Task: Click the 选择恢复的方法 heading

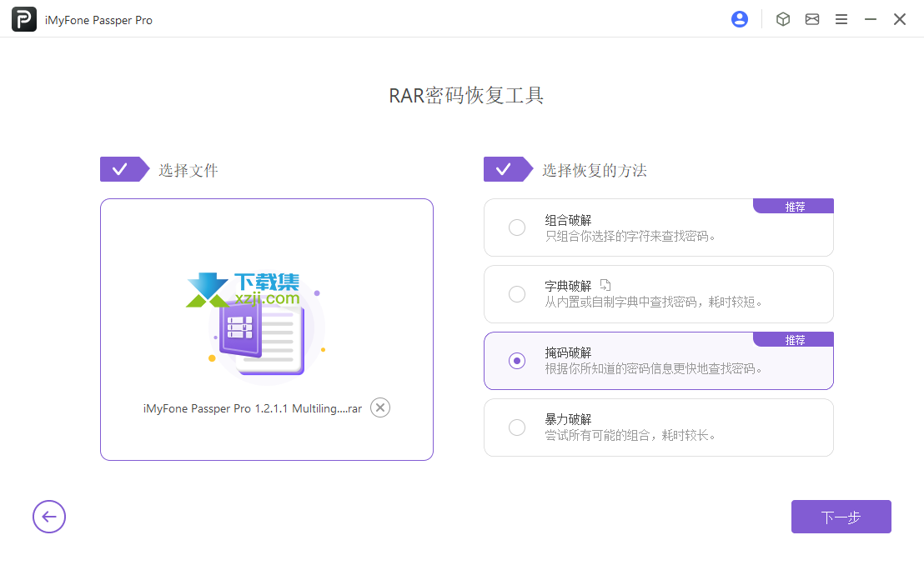Action: 595,170
